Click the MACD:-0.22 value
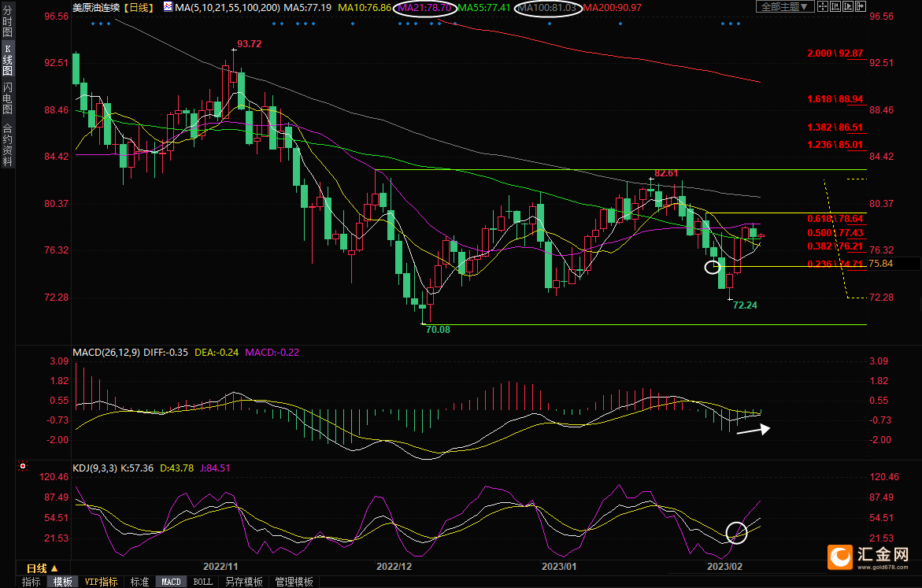The height and width of the screenshot is (588, 922). 272,352
